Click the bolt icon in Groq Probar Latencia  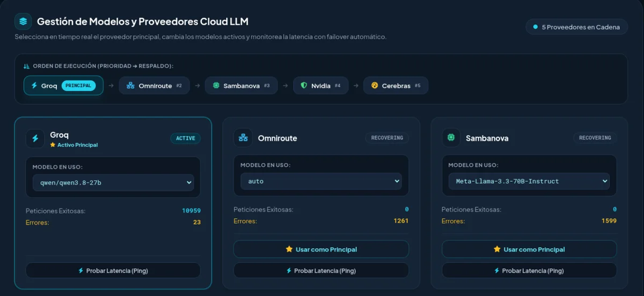81,271
